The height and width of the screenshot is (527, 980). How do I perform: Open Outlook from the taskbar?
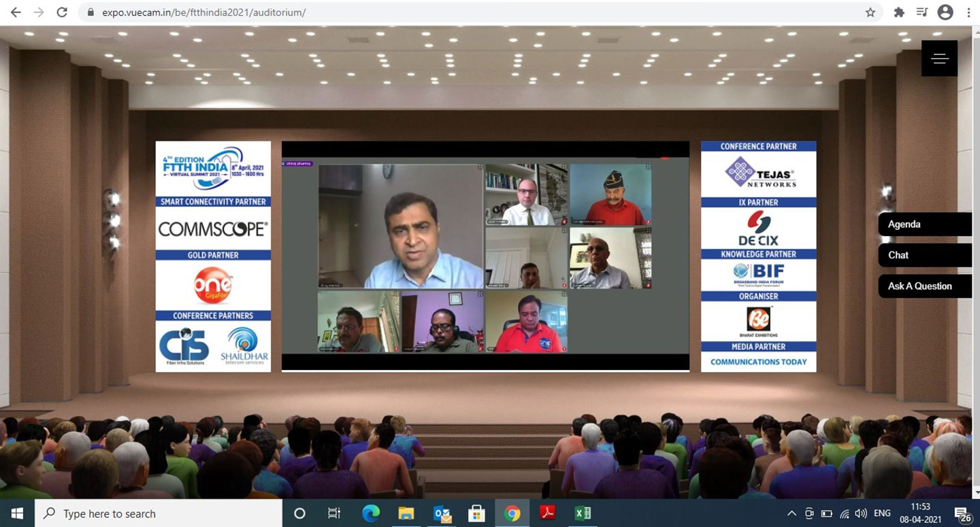pos(442,513)
